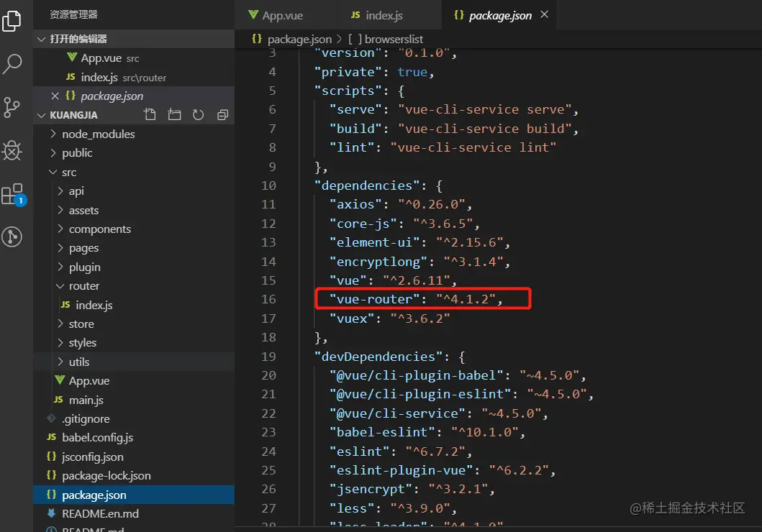This screenshot has width=762, height=532.
Task: Click the Vue icon beside App.vue in src
Action: [x=60, y=380]
